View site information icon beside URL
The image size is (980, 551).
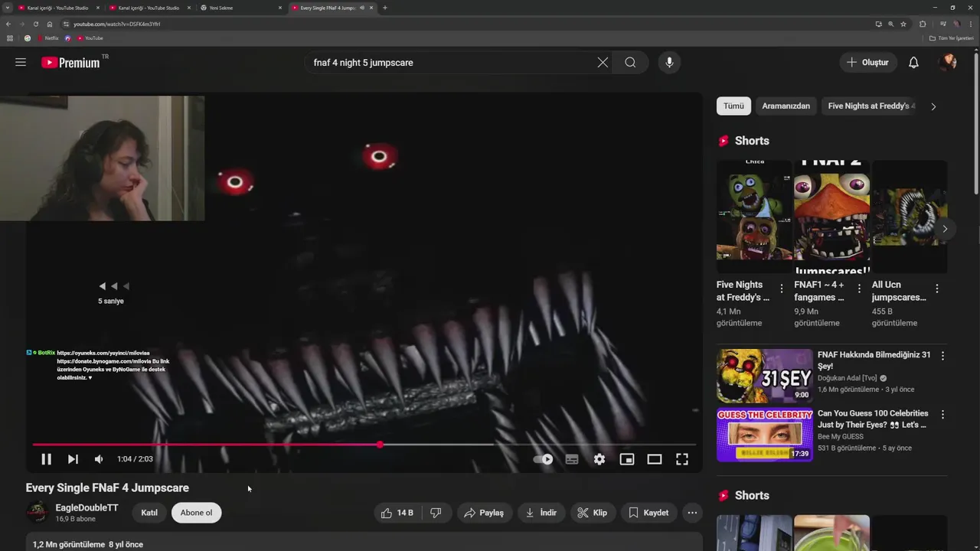click(x=67, y=24)
